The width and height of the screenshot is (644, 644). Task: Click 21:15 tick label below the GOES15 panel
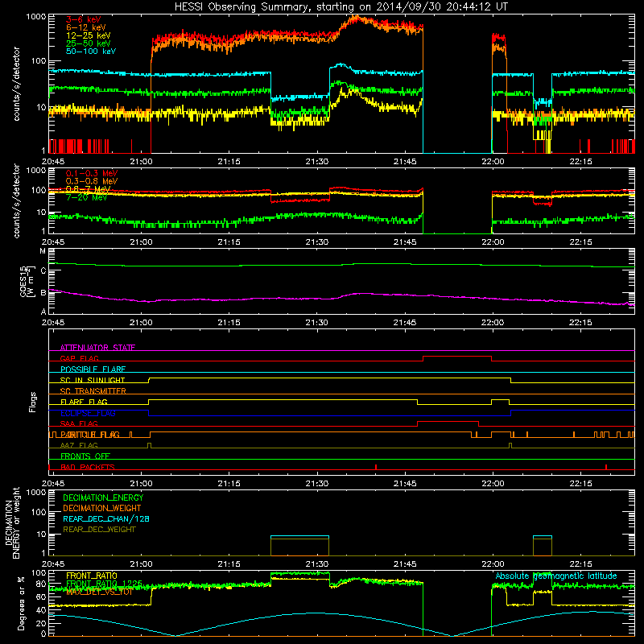click(x=229, y=323)
